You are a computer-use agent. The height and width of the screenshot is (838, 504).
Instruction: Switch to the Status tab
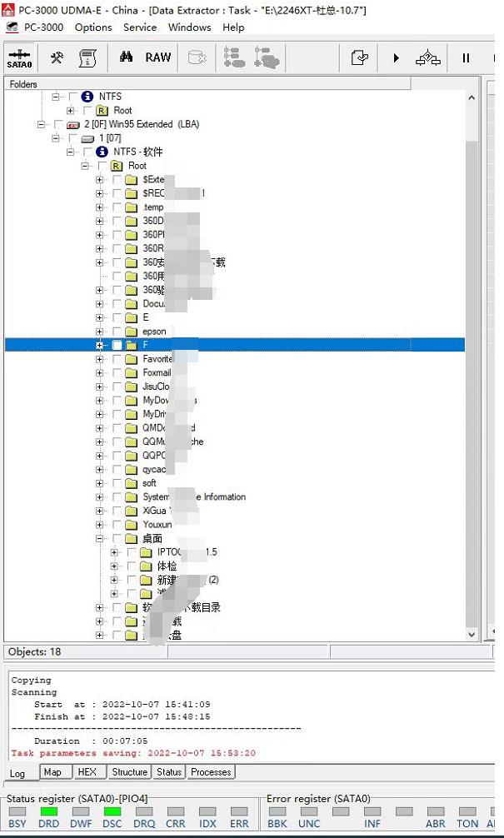pos(169,771)
